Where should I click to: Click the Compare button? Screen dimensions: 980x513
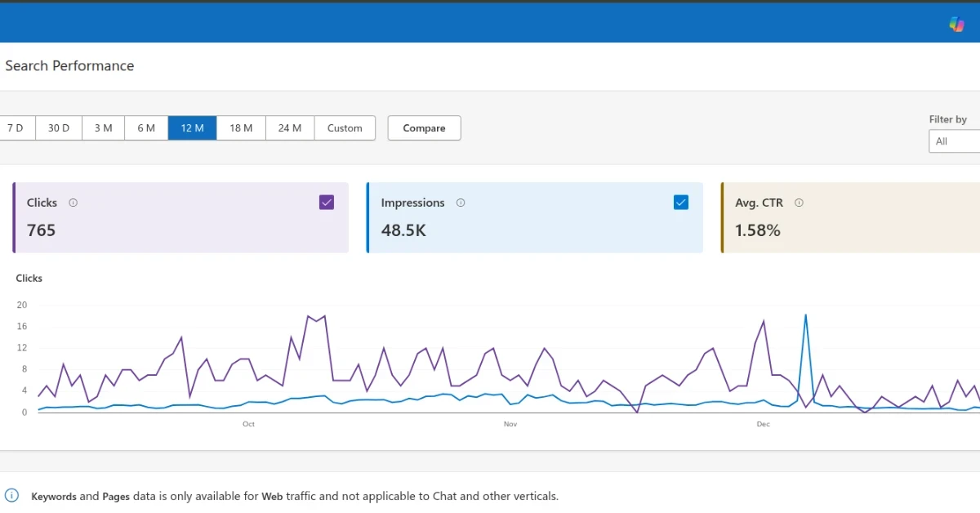(x=424, y=128)
